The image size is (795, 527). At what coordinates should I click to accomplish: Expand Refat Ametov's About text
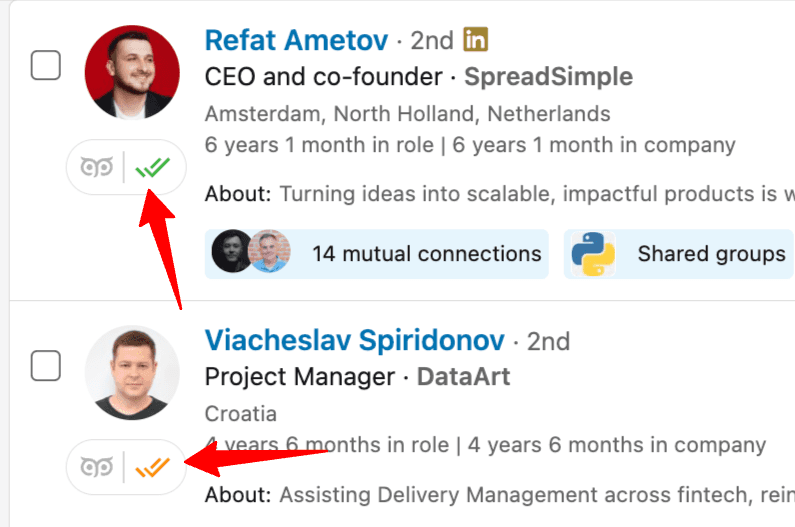coord(499,194)
